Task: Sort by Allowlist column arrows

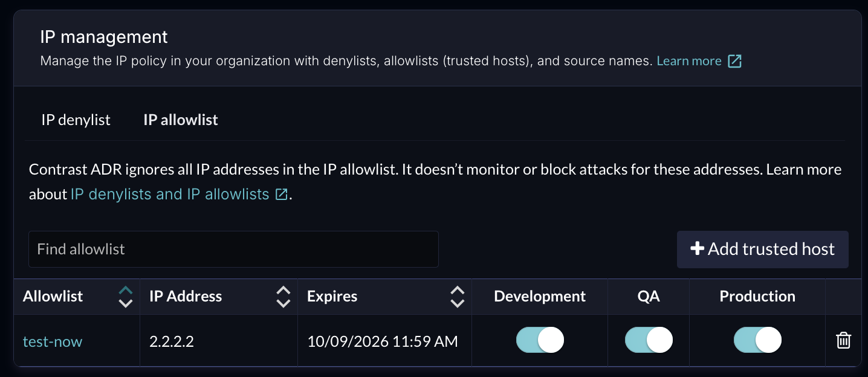Action: pyautogui.click(x=126, y=297)
